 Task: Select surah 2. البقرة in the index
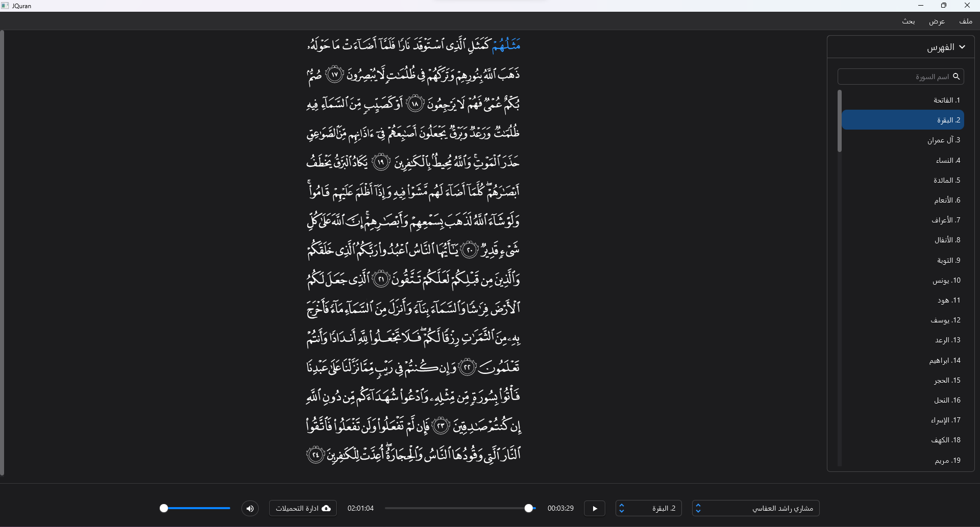pyautogui.click(x=902, y=120)
